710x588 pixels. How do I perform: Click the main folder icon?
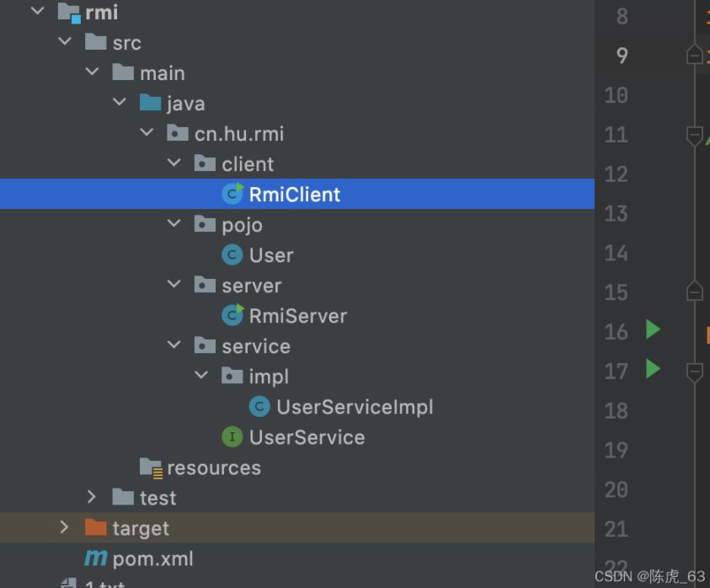click(123, 72)
